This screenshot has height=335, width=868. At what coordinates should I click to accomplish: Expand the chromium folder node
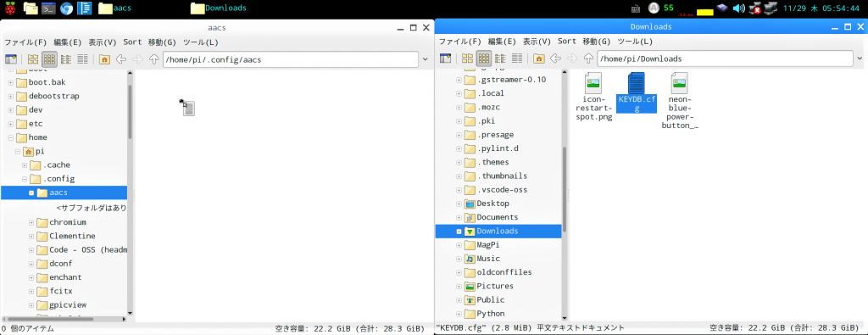pyautogui.click(x=31, y=222)
